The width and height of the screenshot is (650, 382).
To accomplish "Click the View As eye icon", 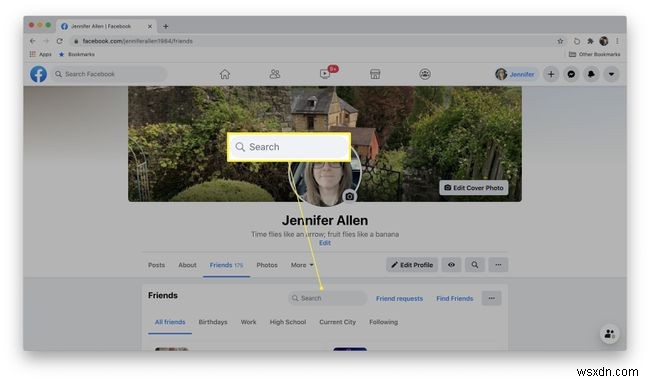I will pyautogui.click(x=451, y=265).
